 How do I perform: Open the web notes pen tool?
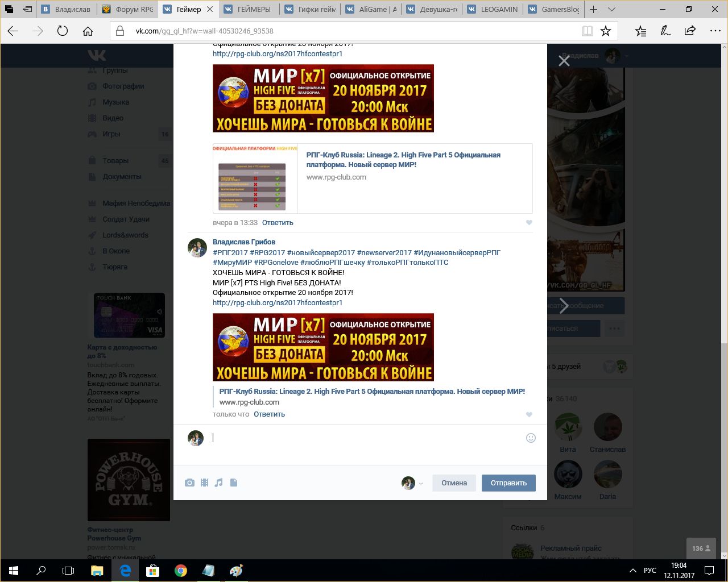pyautogui.click(x=665, y=31)
